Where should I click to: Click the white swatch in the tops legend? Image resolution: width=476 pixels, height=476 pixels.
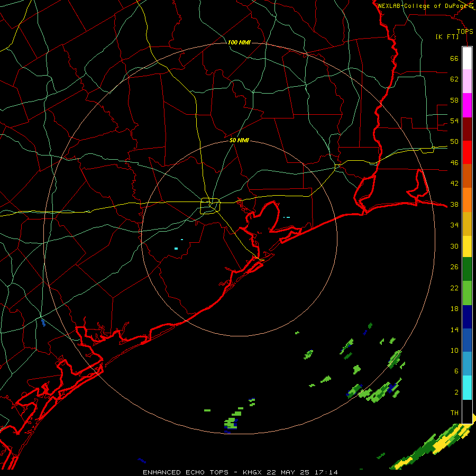click(x=467, y=58)
